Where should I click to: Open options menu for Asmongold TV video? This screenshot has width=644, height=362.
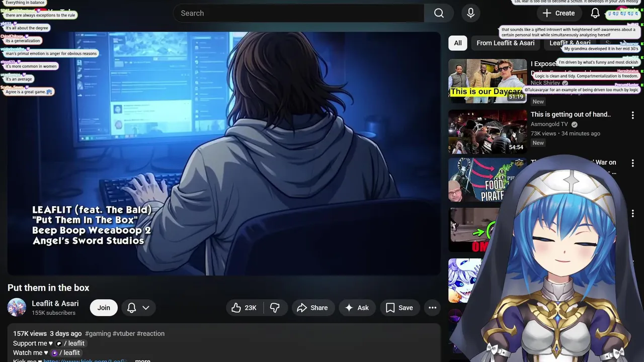pyautogui.click(x=633, y=115)
